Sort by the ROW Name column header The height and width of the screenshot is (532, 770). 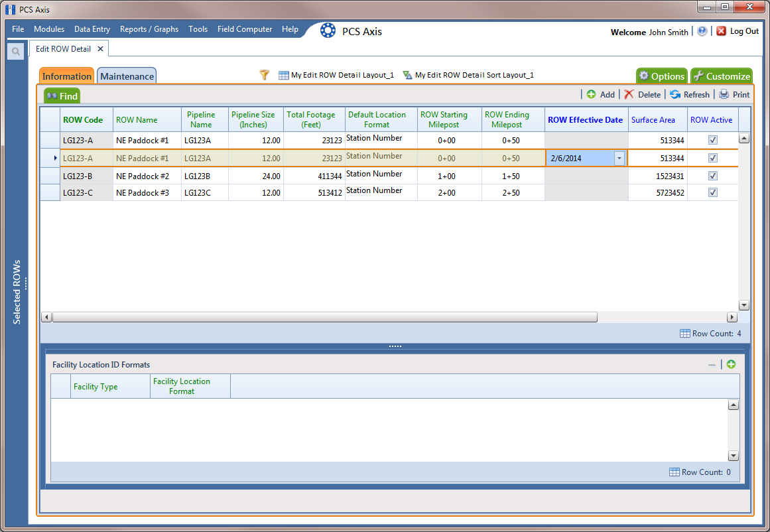[147, 120]
